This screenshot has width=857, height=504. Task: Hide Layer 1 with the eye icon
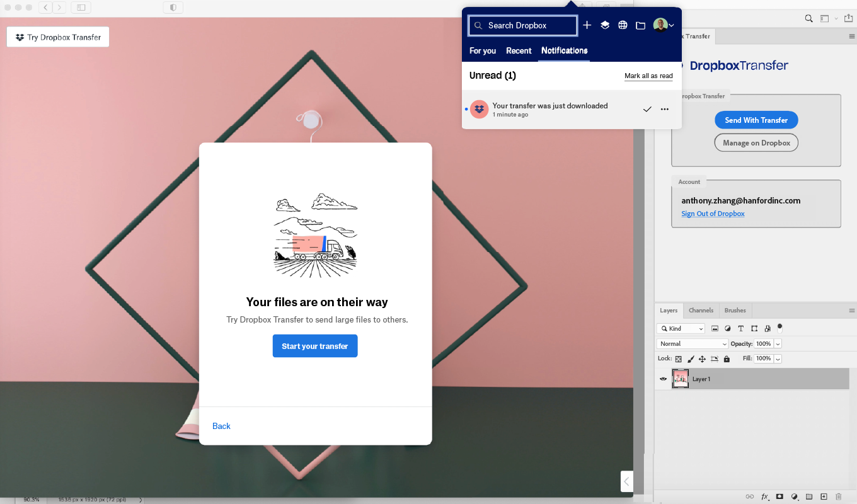tap(663, 379)
